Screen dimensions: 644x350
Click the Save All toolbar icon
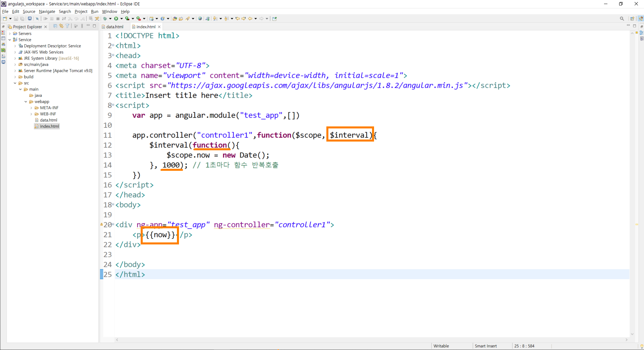tap(22, 19)
